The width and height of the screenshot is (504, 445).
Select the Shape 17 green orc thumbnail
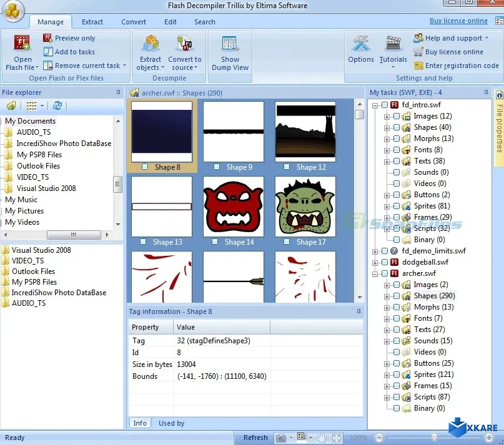tap(305, 207)
